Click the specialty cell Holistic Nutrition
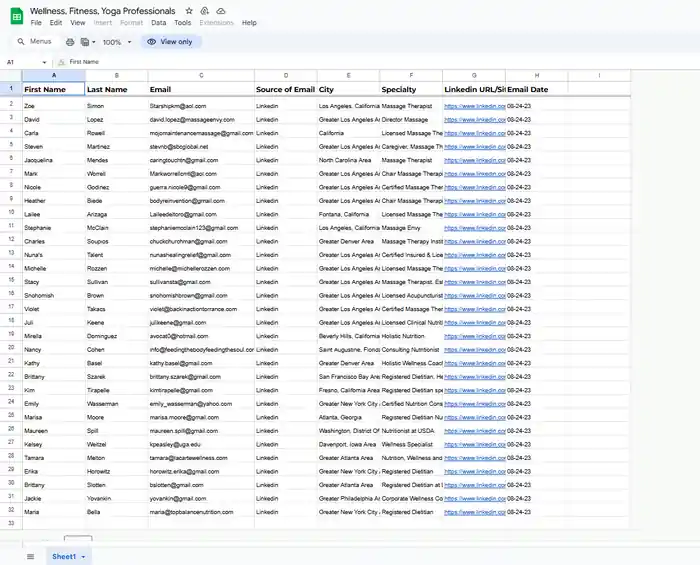 click(x=411, y=336)
